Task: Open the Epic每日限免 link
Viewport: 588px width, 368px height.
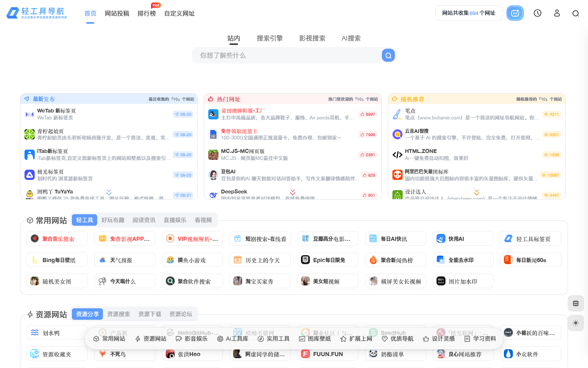Action: tap(328, 260)
